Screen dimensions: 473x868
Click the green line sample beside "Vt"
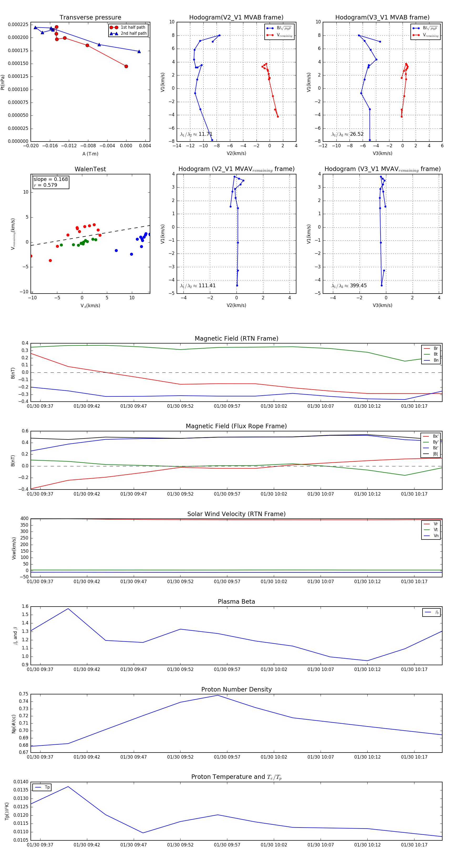point(427,530)
